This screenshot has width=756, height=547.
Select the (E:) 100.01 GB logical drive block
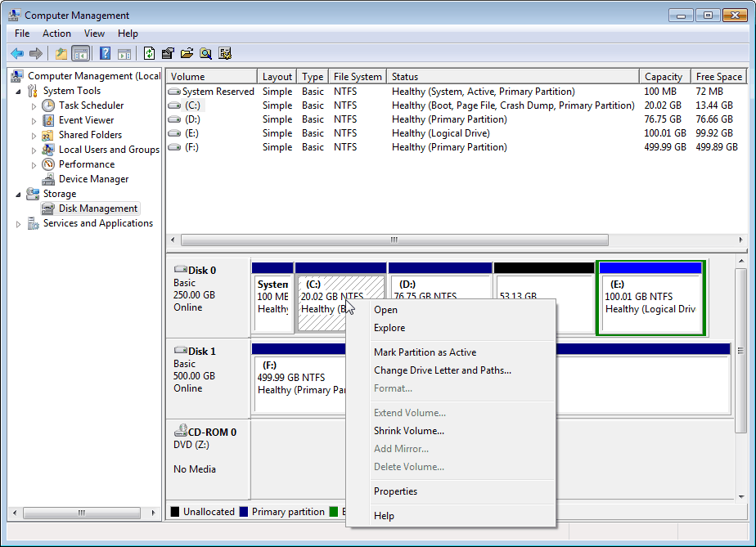(x=651, y=298)
